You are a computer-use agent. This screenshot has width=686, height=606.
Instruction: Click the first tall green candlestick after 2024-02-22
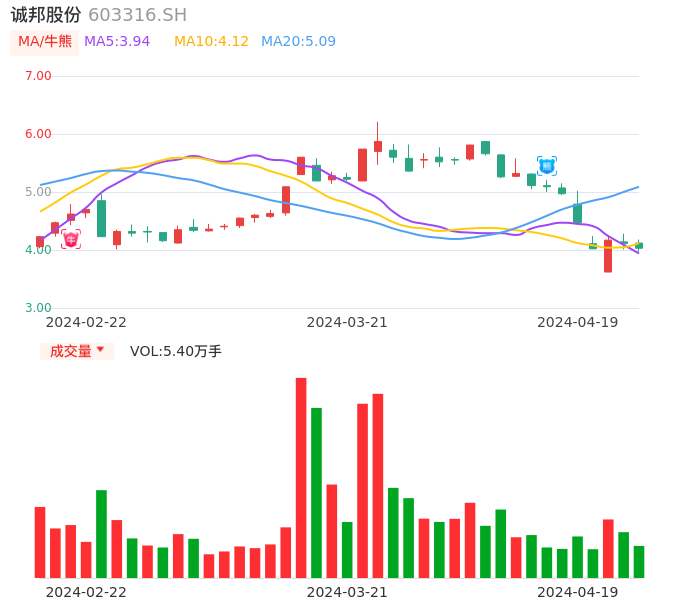point(101,218)
